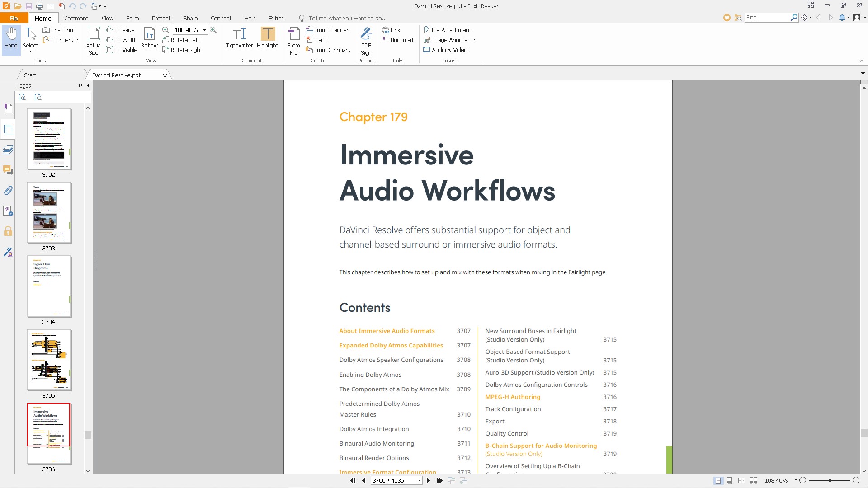Screen dimensions: 868x488
Task: Activate the Select text tool
Action: pyautogui.click(x=30, y=37)
